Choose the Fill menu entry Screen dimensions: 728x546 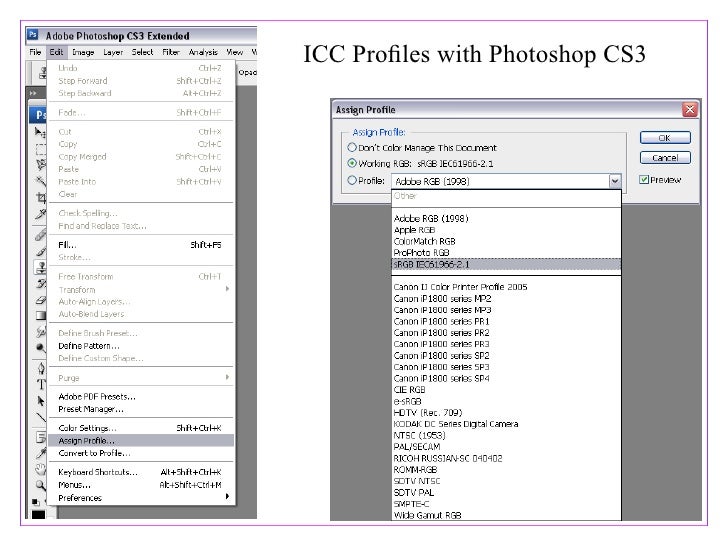141,245
